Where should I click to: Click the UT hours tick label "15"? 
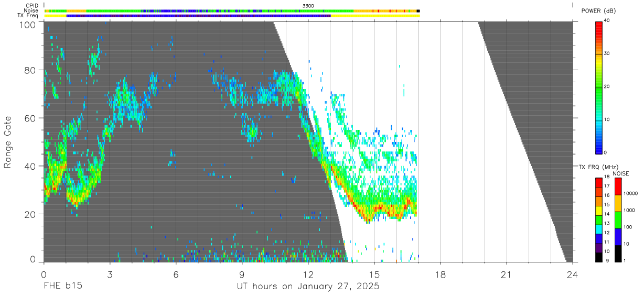pos(374,274)
